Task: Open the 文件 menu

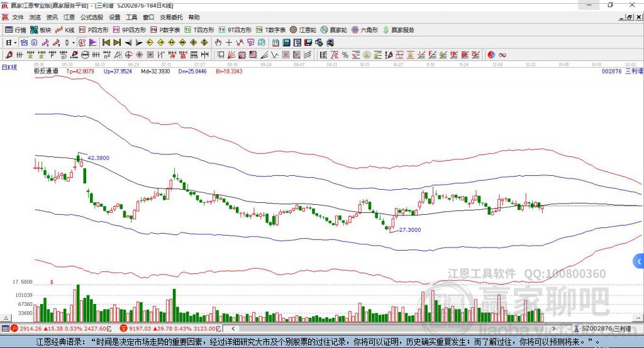Action: (x=18, y=17)
